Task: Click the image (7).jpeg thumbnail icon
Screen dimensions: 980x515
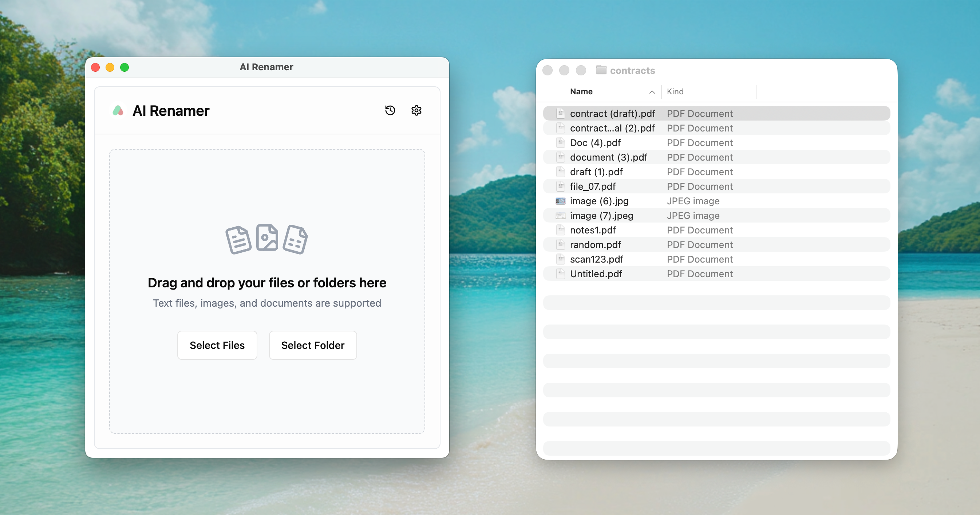Action: pos(560,216)
